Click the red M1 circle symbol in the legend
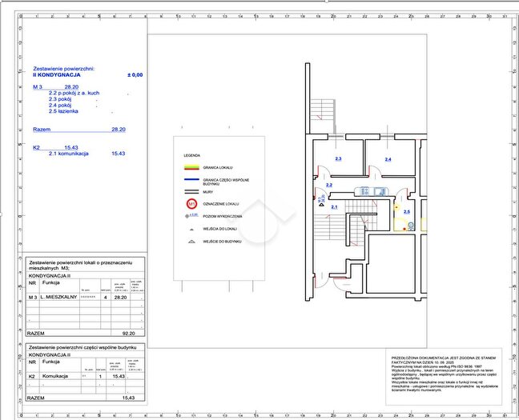The image size is (519, 420). tap(192, 204)
